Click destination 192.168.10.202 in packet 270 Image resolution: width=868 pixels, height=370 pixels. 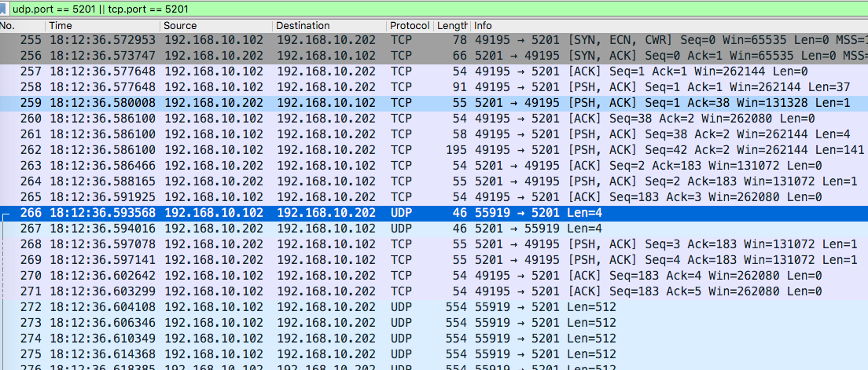point(326,275)
